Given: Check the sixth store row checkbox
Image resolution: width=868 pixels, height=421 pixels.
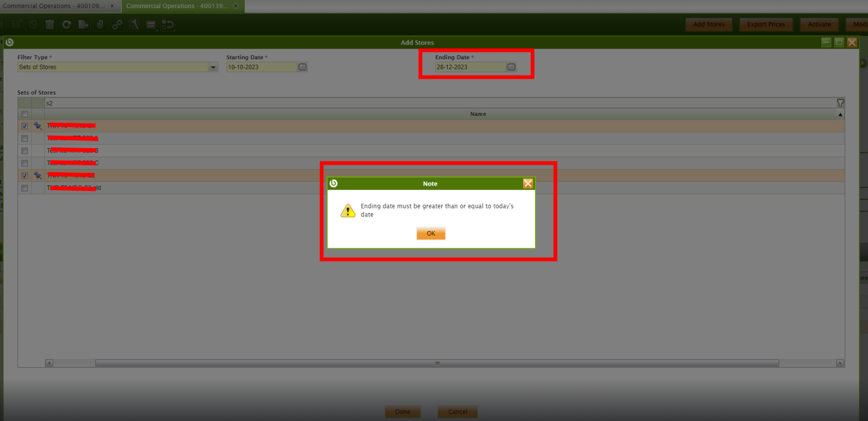Looking at the screenshot, I should tap(25, 188).
